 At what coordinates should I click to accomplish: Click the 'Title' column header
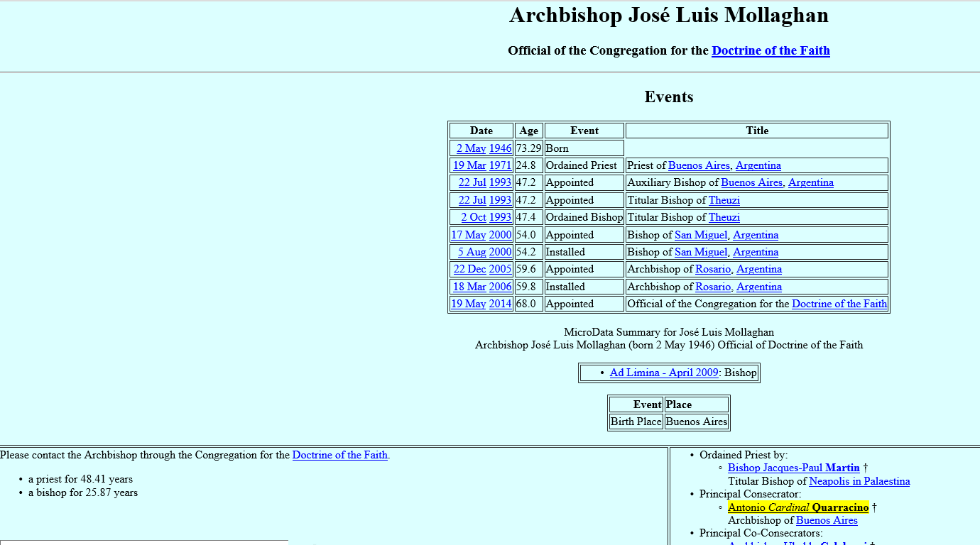pos(757,131)
